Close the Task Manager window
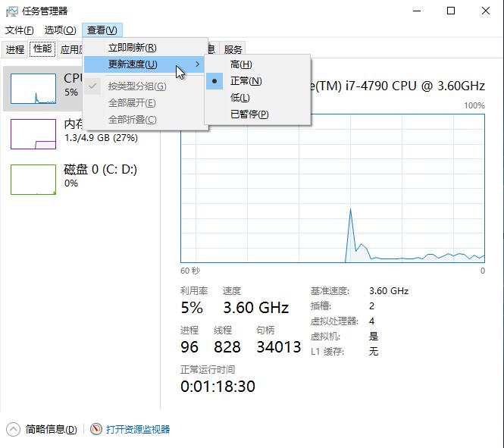Screen dimensions: 504x448 click(x=486, y=11)
